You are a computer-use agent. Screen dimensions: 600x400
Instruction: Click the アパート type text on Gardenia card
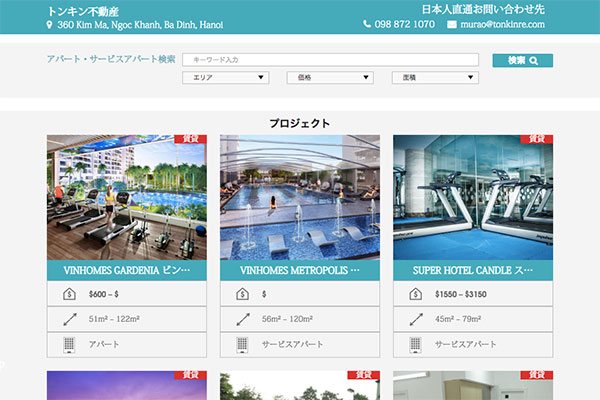104,344
